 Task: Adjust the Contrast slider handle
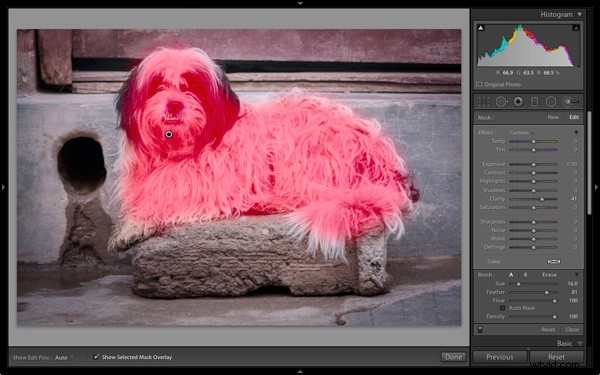[x=533, y=173]
